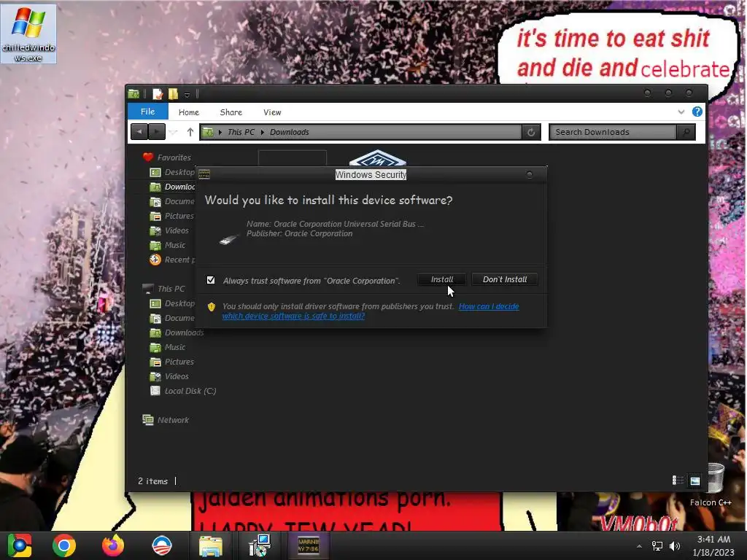This screenshot has width=747, height=560.
Task: Select Favorites in the navigation pane
Action: (174, 157)
